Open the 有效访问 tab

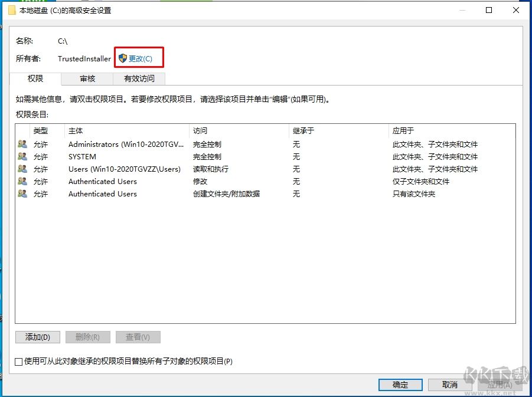(x=139, y=78)
